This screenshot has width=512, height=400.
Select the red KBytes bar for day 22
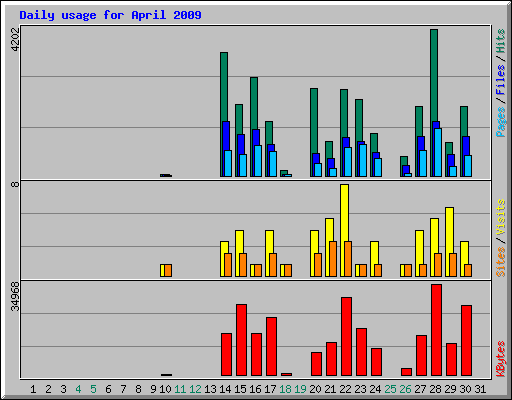pyautogui.click(x=346, y=337)
